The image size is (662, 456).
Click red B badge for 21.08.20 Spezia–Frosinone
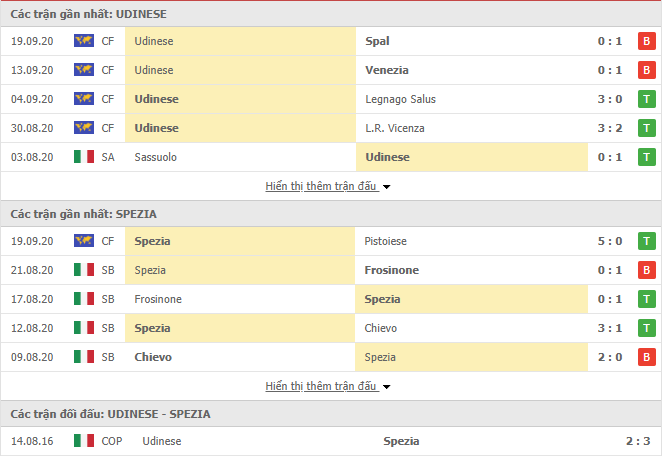point(646,270)
